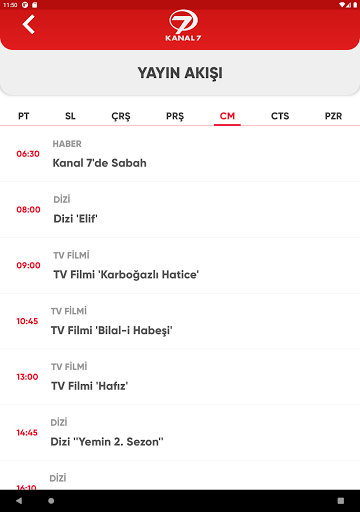The image size is (360, 512).
Task: Tap the Android home circle button
Action: tap(51, 500)
